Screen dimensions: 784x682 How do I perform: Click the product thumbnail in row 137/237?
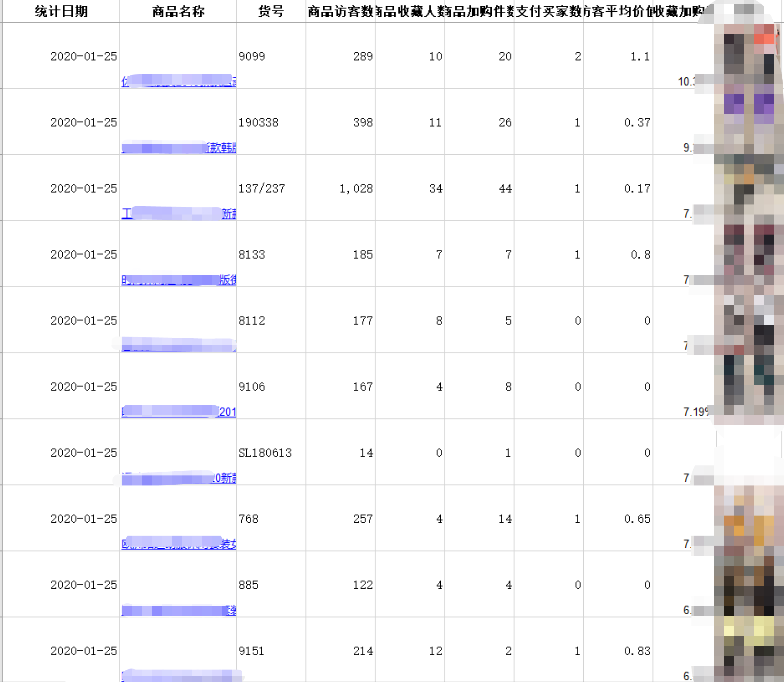(748, 187)
